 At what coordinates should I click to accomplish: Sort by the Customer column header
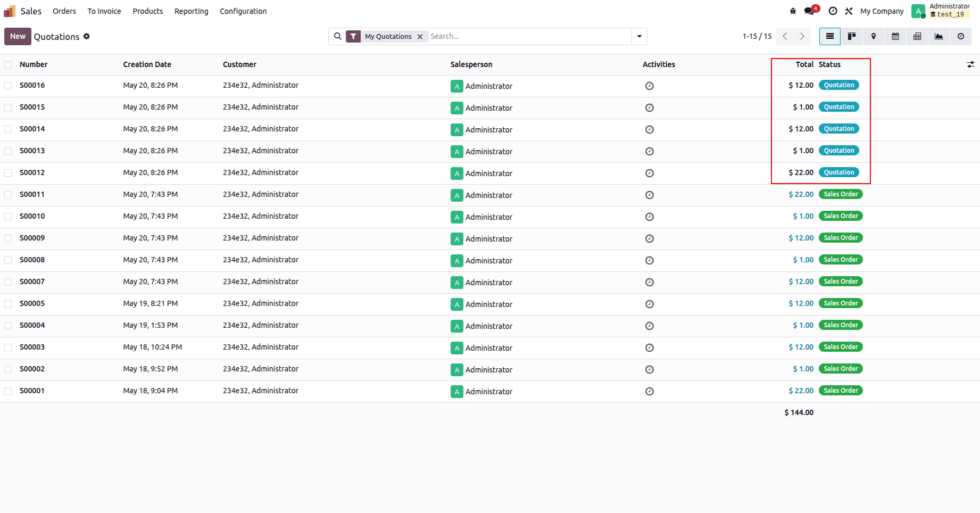(x=239, y=64)
